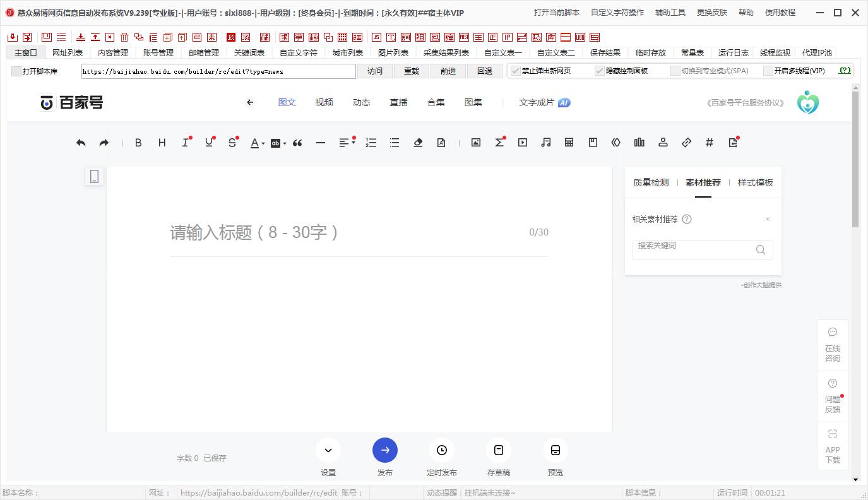Switch to the 内容管理 tab
This screenshot has height=500, width=868.
click(113, 53)
